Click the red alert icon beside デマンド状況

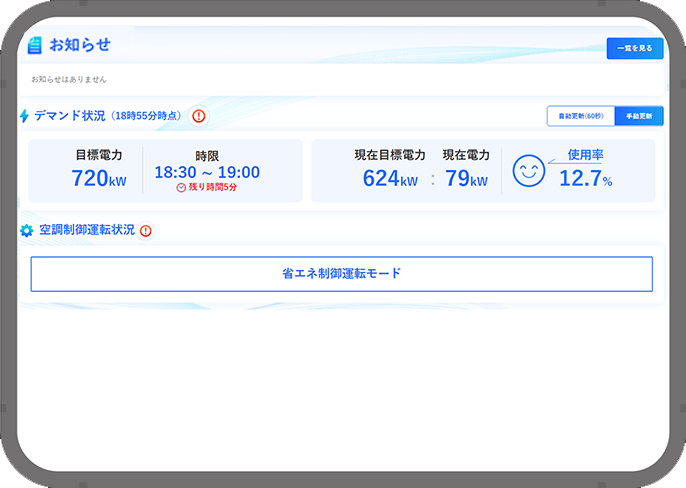point(198,116)
